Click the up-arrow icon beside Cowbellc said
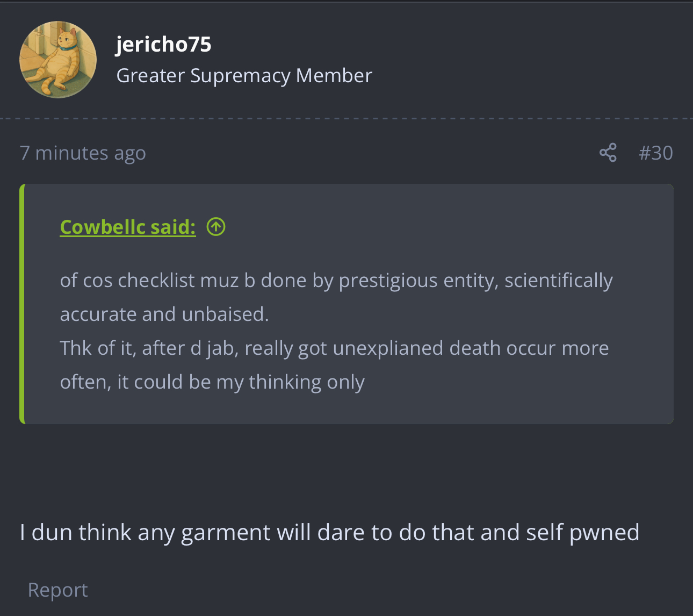 (x=216, y=227)
